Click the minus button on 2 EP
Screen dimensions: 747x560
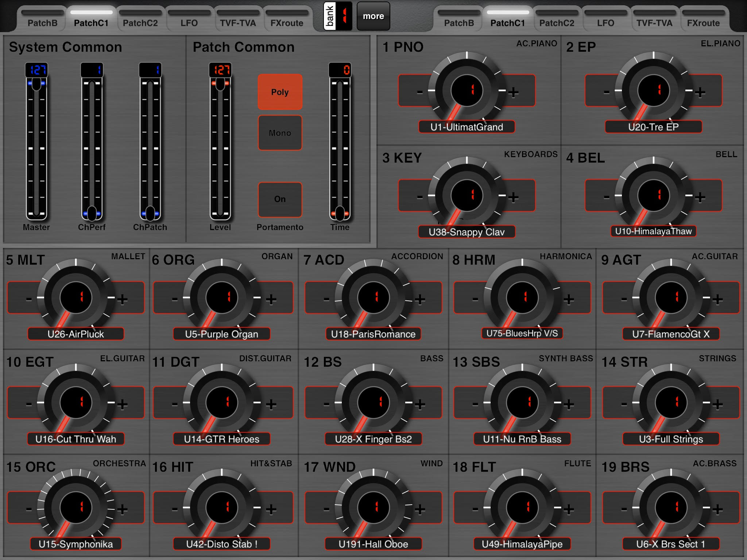(x=603, y=91)
